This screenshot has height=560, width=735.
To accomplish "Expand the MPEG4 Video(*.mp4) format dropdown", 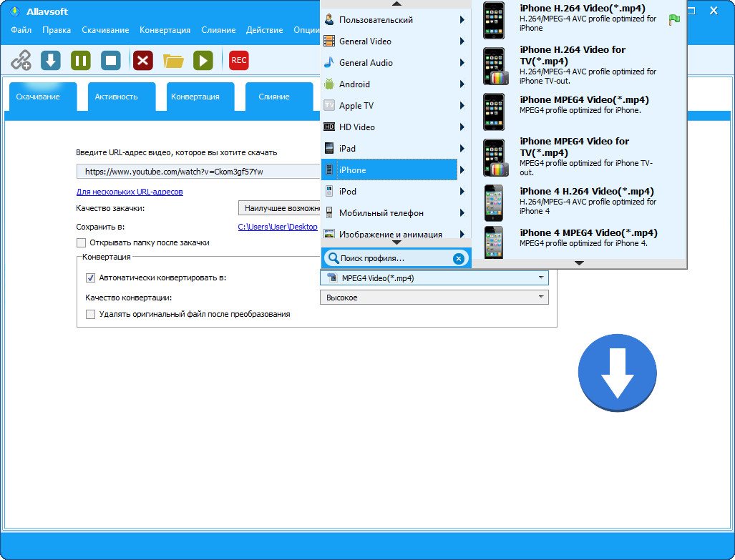I will [434, 278].
